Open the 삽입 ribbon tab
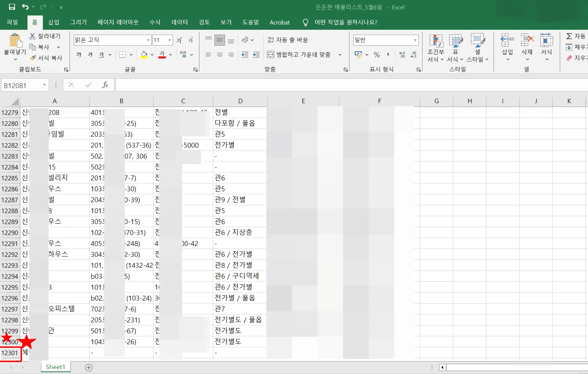The height and width of the screenshot is (374, 588). tap(54, 22)
